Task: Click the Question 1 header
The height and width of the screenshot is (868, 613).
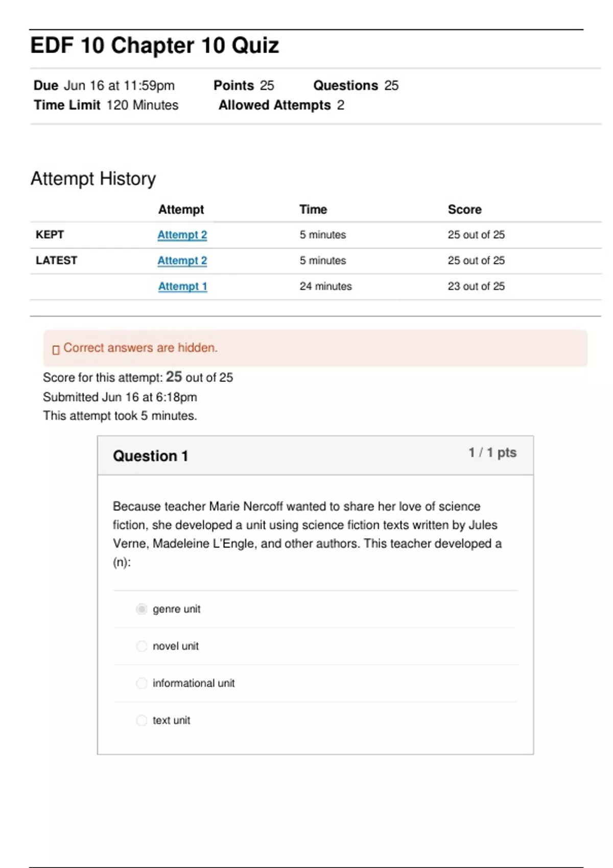Action: click(151, 456)
